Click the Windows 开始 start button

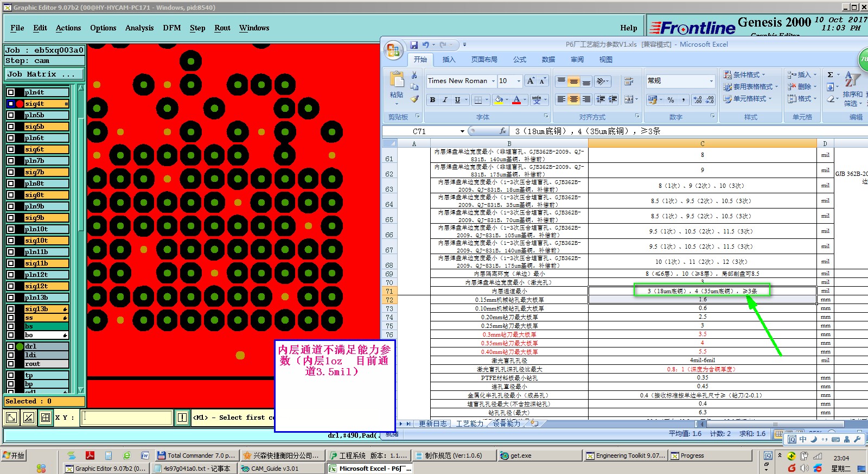[14, 456]
